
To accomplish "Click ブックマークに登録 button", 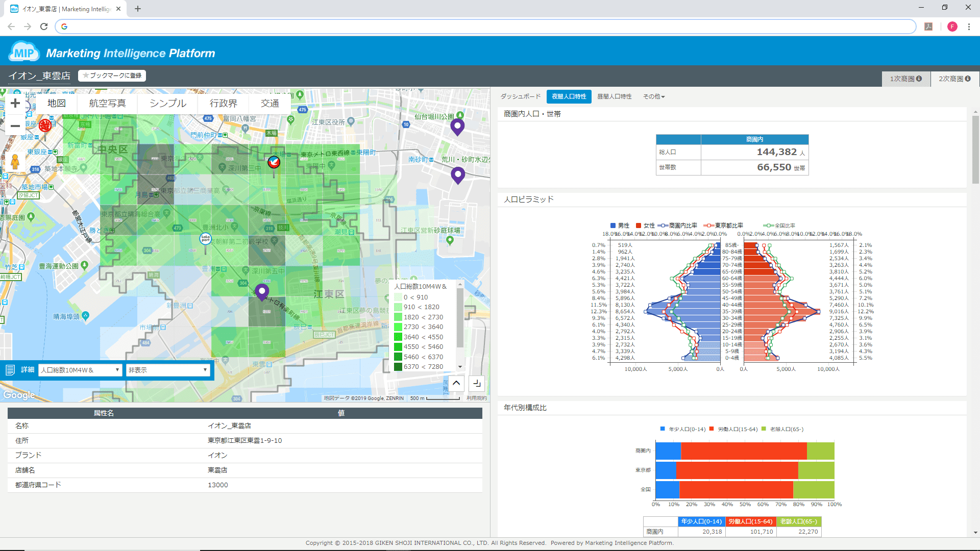I will tap(112, 76).
